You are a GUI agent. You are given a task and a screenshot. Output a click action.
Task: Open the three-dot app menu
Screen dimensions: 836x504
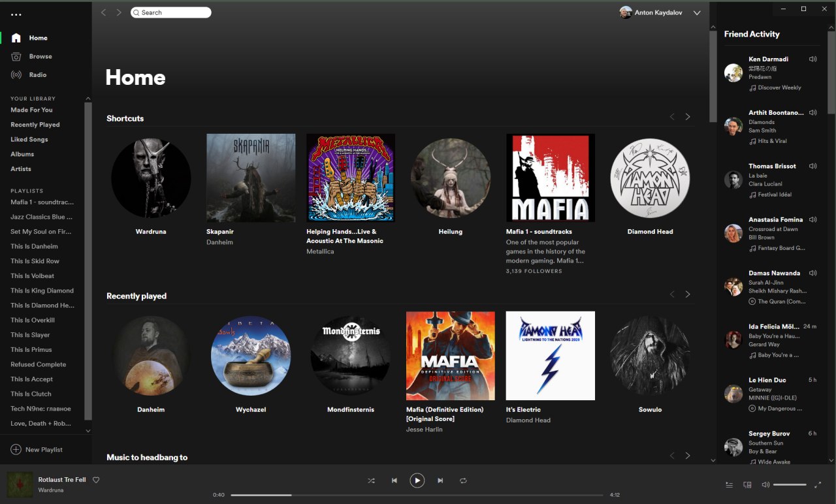click(x=16, y=14)
